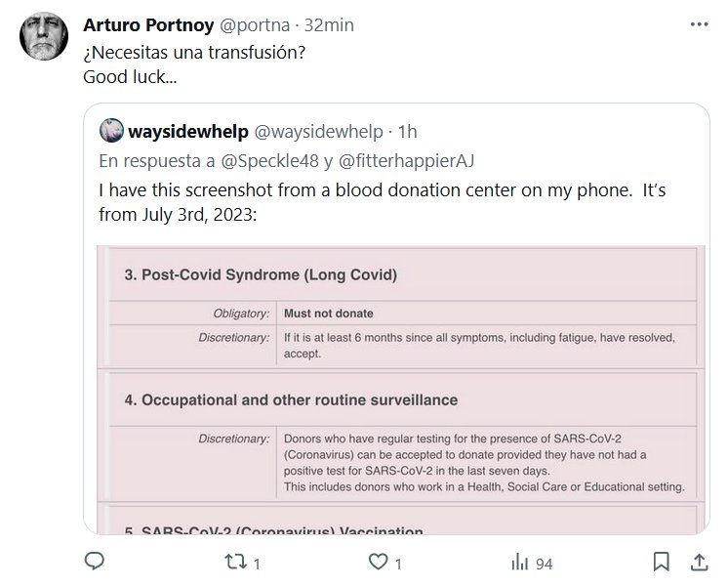
Task: Click the retweet count of 1
Action: [257, 564]
